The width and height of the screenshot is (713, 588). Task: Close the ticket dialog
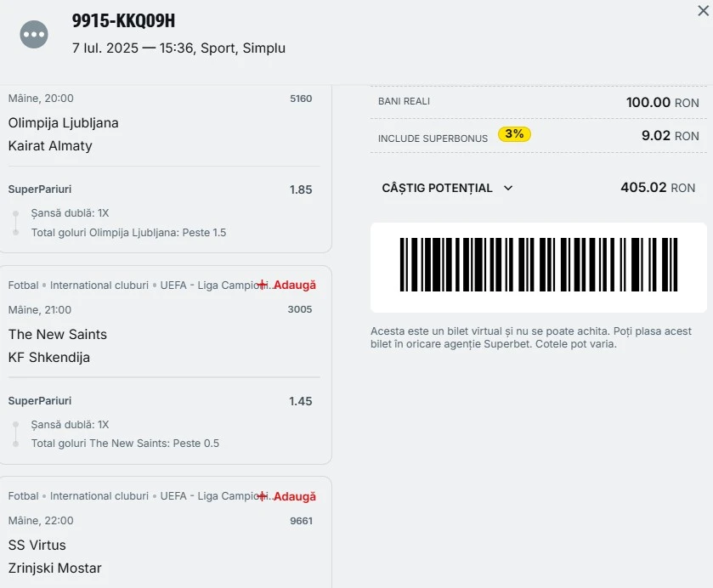pyautogui.click(x=703, y=10)
